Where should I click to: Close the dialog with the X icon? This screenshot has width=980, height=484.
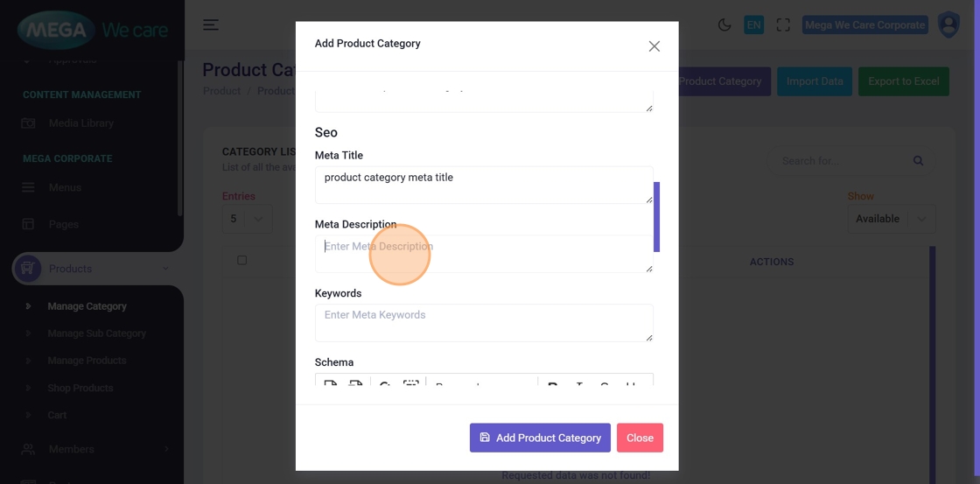654,46
